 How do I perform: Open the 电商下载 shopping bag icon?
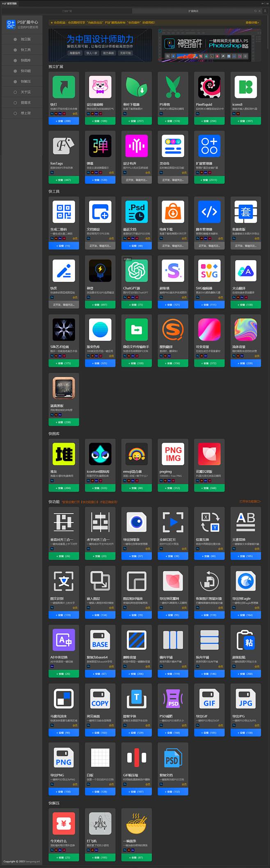coord(173,212)
